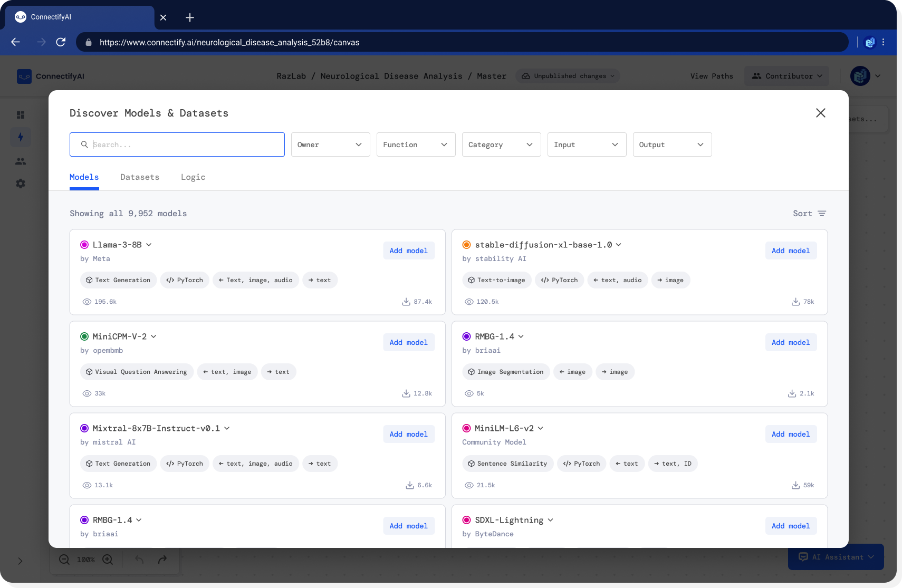
Task: Open the Contributor role dropdown
Action: (x=787, y=76)
